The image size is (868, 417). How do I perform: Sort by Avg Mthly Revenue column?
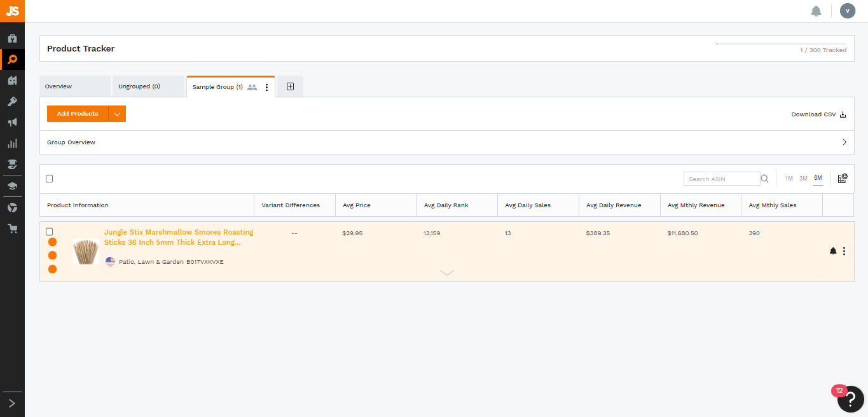701,205
